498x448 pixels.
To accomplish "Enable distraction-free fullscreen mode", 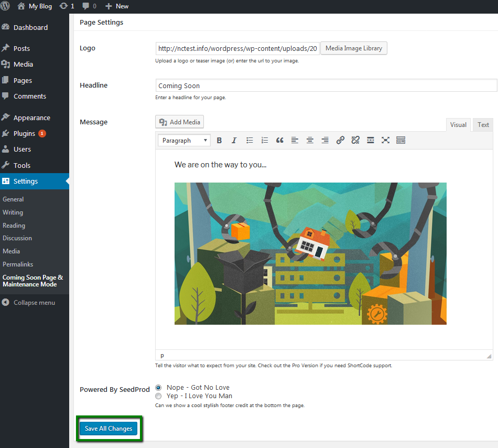I will coord(386,141).
